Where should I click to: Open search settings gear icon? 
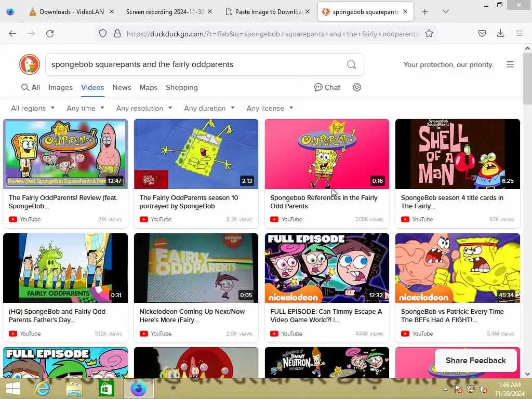coord(356,87)
